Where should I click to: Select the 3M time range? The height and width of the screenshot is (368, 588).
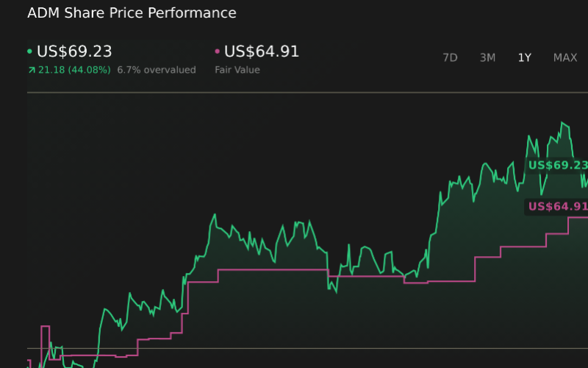click(487, 57)
